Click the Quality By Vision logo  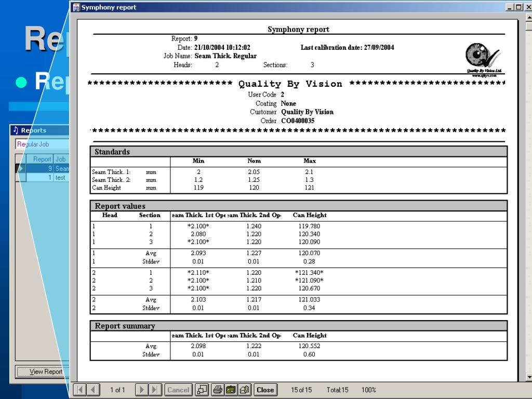pos(484,60)
